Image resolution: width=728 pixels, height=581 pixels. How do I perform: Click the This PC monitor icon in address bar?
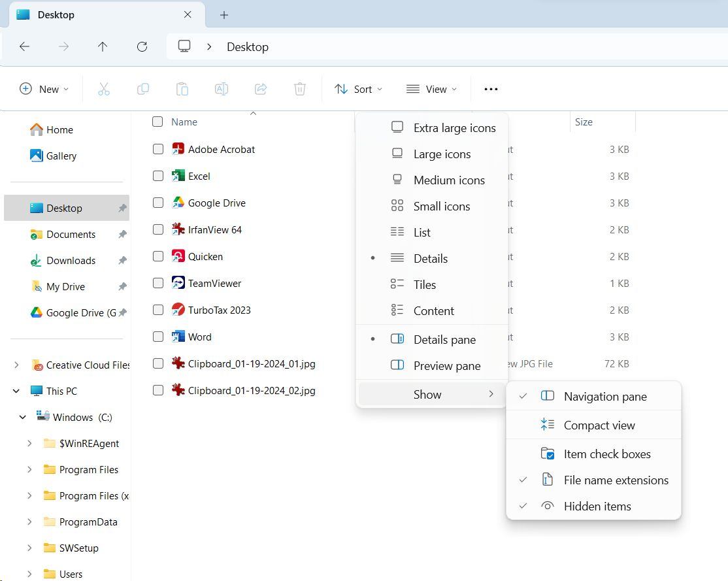click(x=184, y=46)
